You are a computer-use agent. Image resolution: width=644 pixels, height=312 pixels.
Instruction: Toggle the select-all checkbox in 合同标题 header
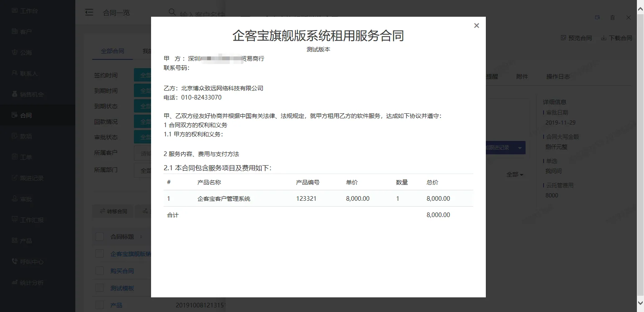click(99, 237)
